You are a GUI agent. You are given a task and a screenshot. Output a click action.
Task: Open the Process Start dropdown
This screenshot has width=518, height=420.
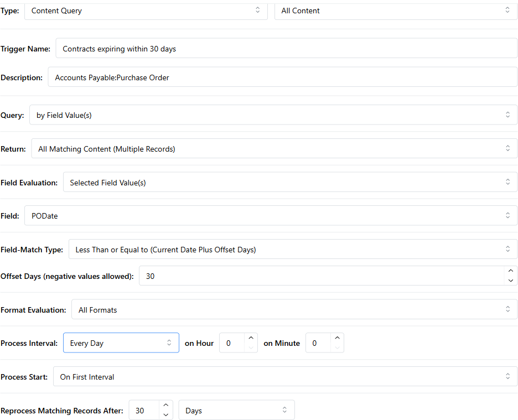pyautogui.click(x=285, y=377)
